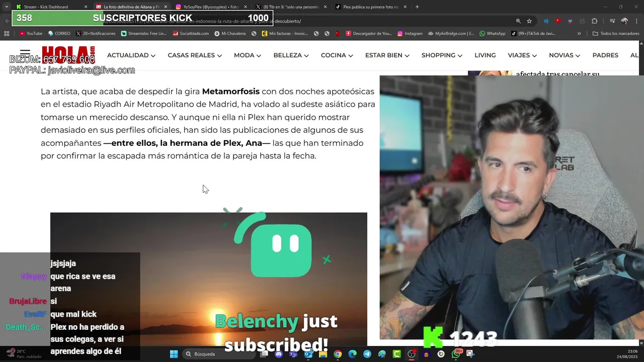Close the Stream - Kick Dashboard tab
The image size is (644, 362).
tap(86, 7)
